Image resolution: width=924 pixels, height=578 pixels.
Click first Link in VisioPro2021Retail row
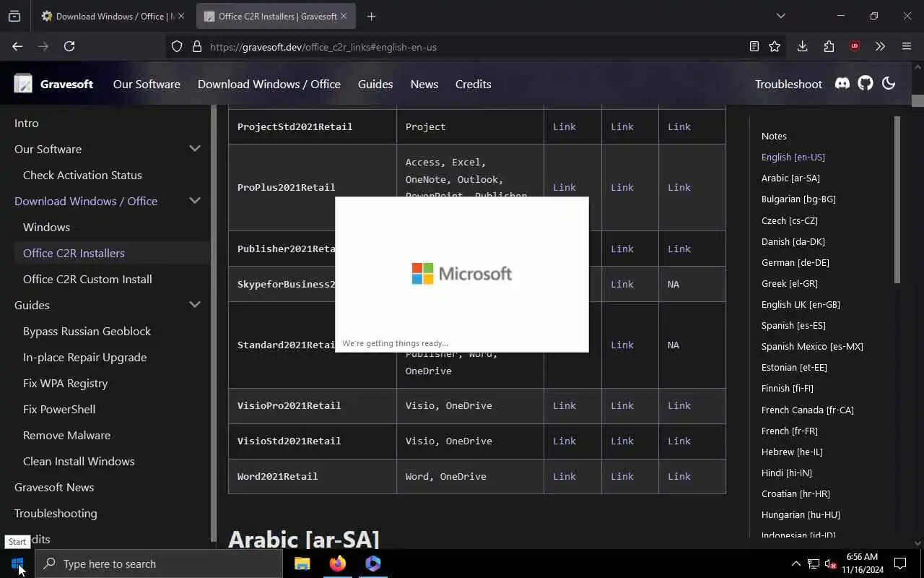(x=565, y=405)
